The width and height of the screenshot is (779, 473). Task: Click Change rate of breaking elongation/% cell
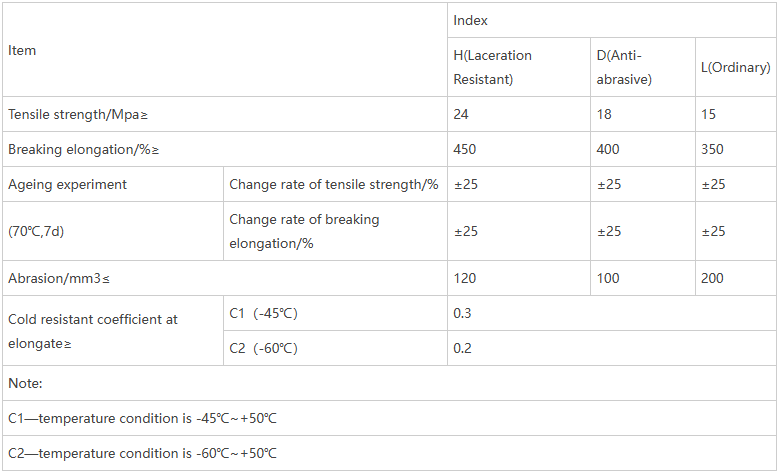(304, 231)
